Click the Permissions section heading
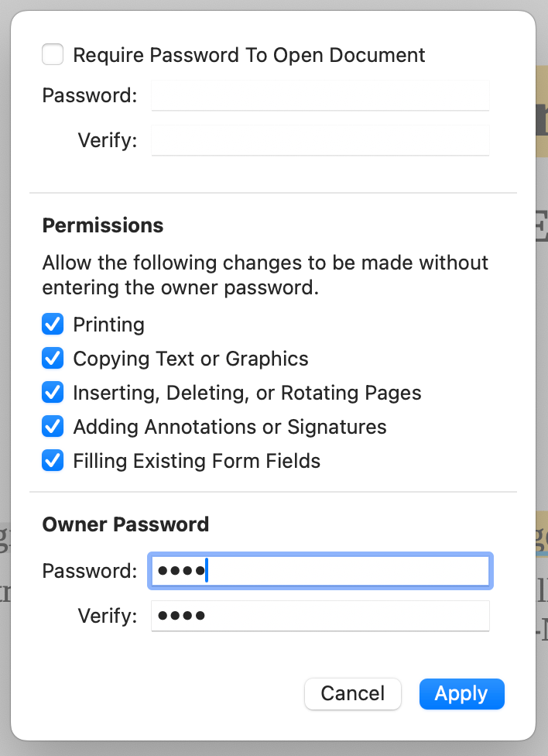 tap(102, 225)
